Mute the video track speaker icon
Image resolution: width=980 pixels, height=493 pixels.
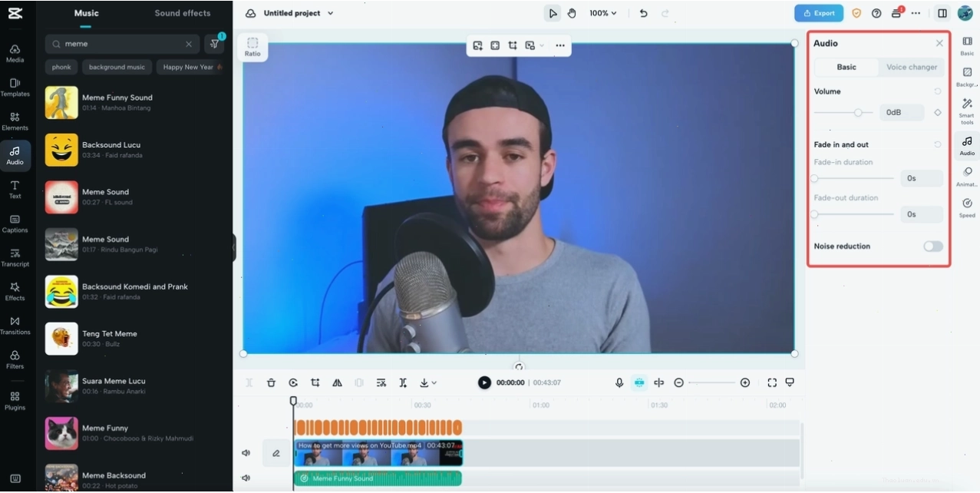point(246,453)
